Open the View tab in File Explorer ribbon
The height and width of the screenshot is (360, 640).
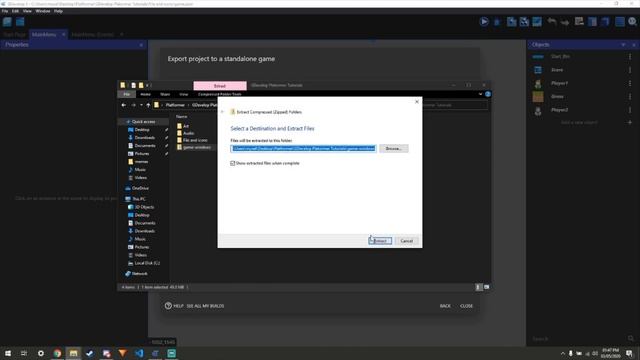coord(184,94)
